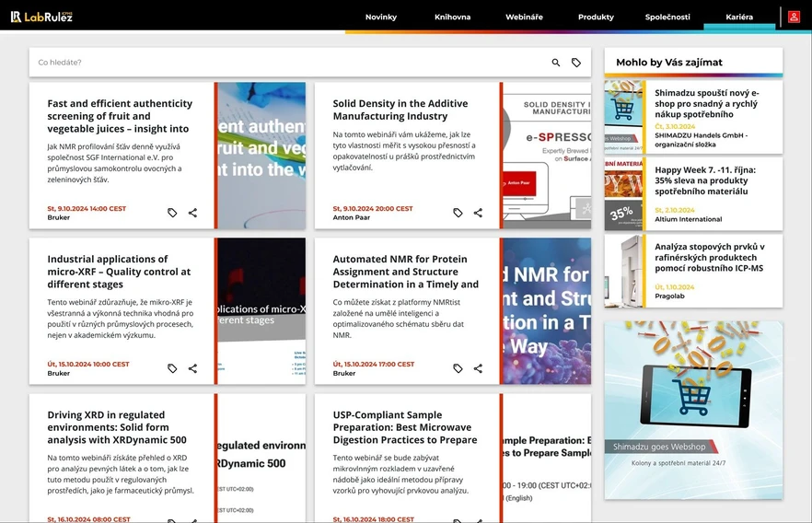Click the search magnifier icon
The image size is (812, 523).
556,63
